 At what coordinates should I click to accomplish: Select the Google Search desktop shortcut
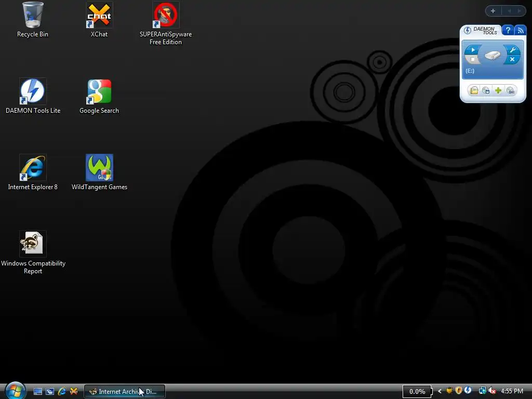click(x=99, y=96)
